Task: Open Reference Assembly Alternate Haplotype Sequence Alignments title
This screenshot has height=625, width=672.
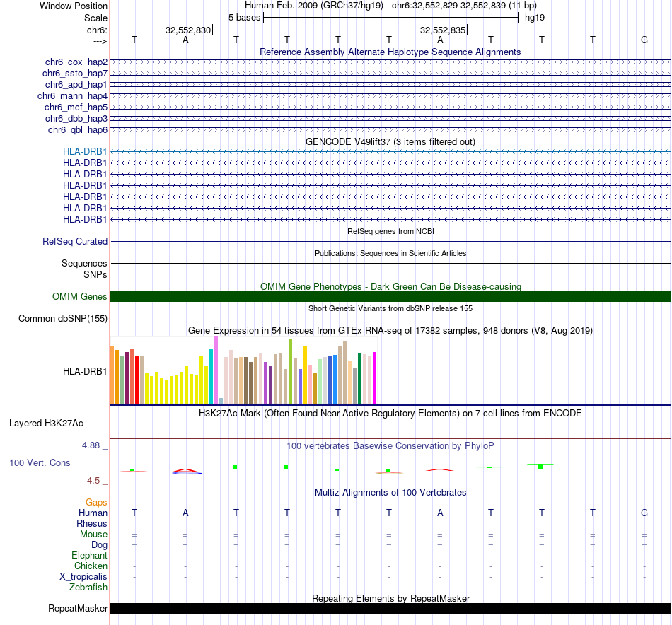Action: click(x=390, y=52)
